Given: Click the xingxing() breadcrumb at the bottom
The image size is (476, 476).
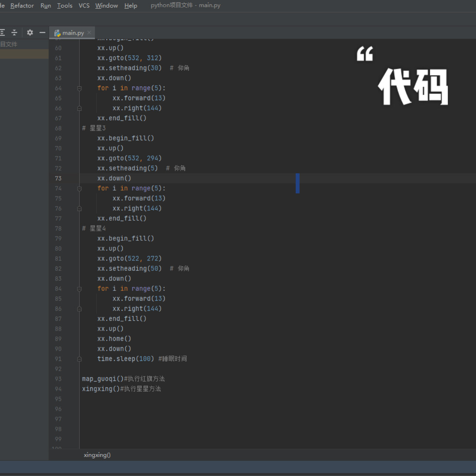Looking at the screenshot, I should pyautogui.click(x=97, y=455).
